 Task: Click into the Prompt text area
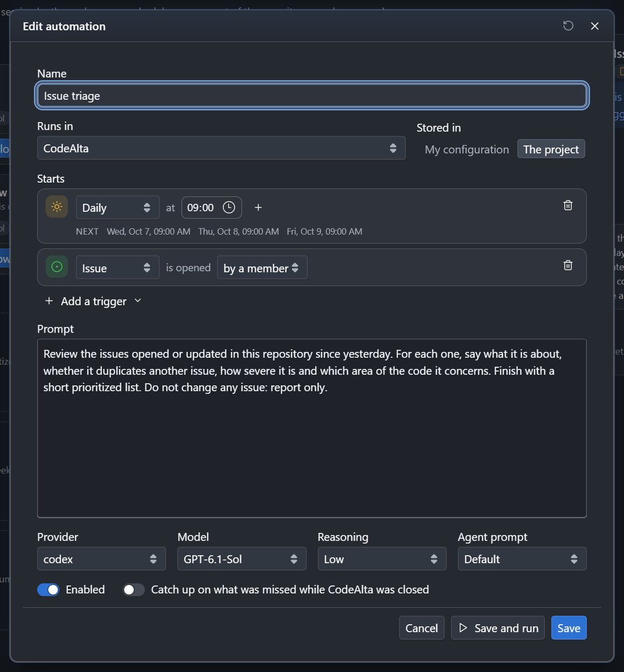point(312,428)
